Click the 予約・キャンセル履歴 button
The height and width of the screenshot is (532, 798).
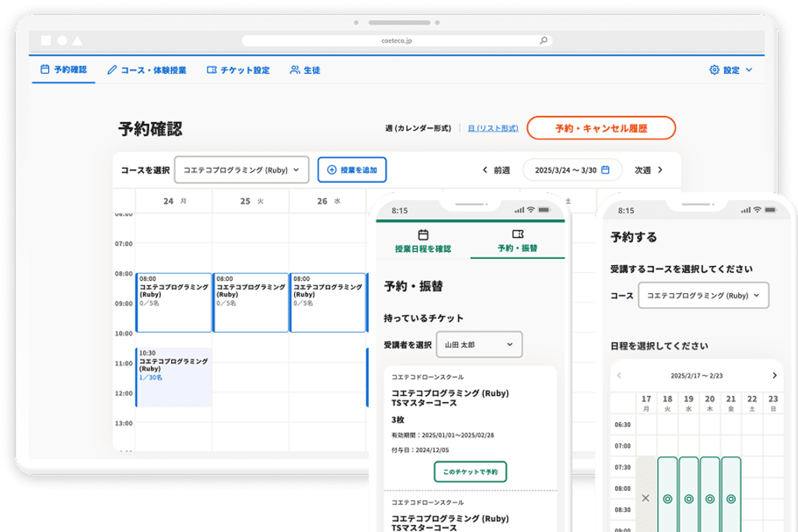point(600,128)
